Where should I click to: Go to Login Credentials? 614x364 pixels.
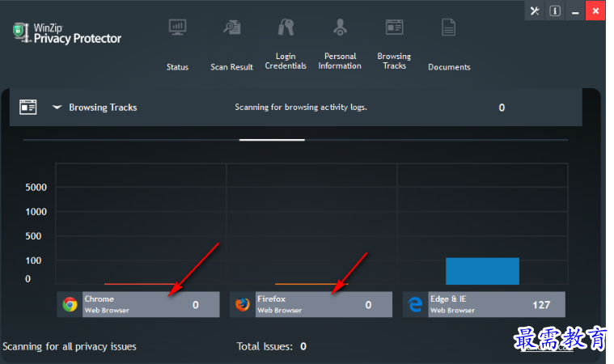[x=286, y=28]
